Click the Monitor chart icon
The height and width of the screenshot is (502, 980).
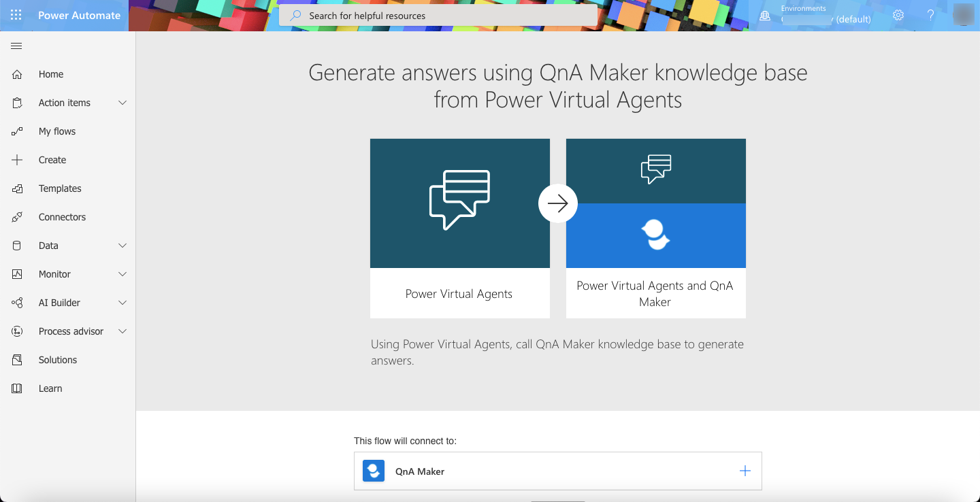17,274
